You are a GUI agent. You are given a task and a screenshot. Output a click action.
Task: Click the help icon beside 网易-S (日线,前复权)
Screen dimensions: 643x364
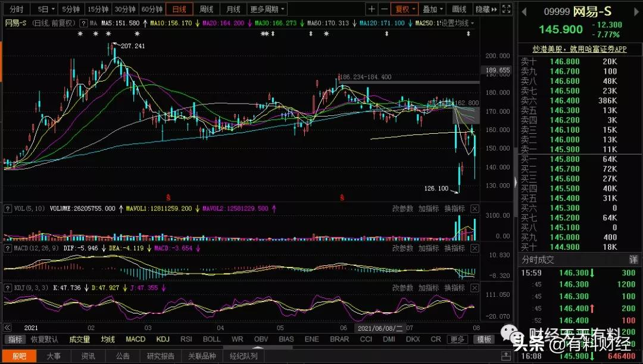click(84, 23)
